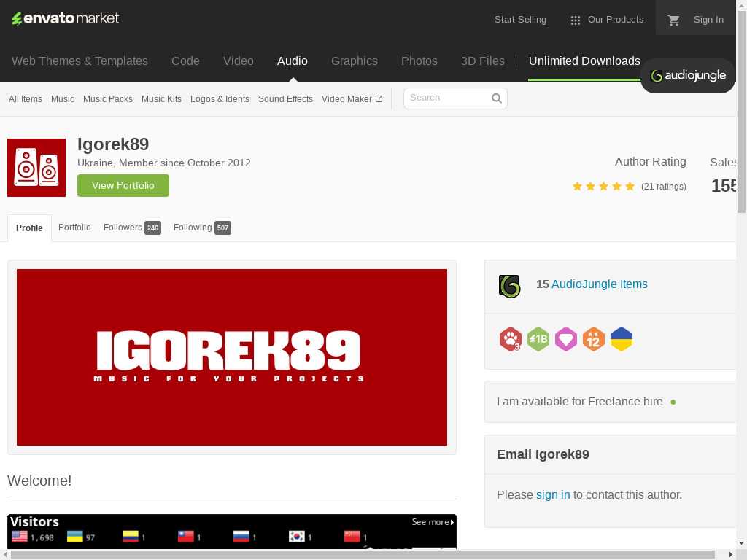Open Logos & Idents subcategory
747x560 pixels.
tap(220, 99)
